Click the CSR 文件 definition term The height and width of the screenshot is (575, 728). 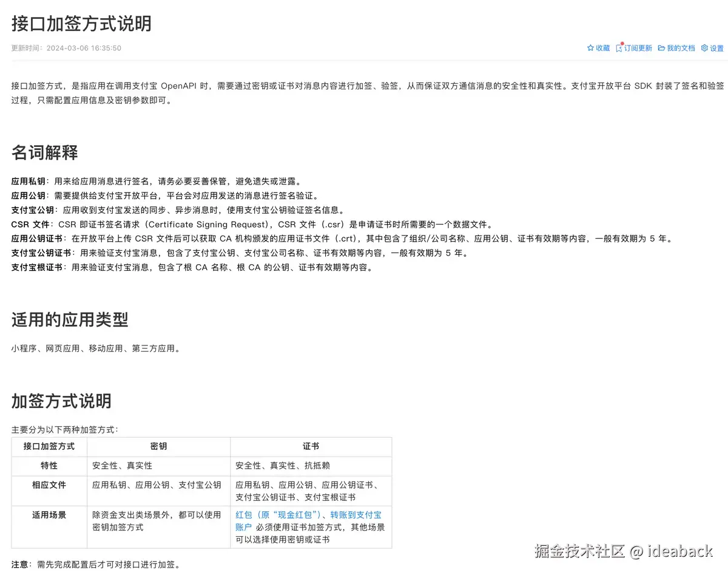click(30, 224)
